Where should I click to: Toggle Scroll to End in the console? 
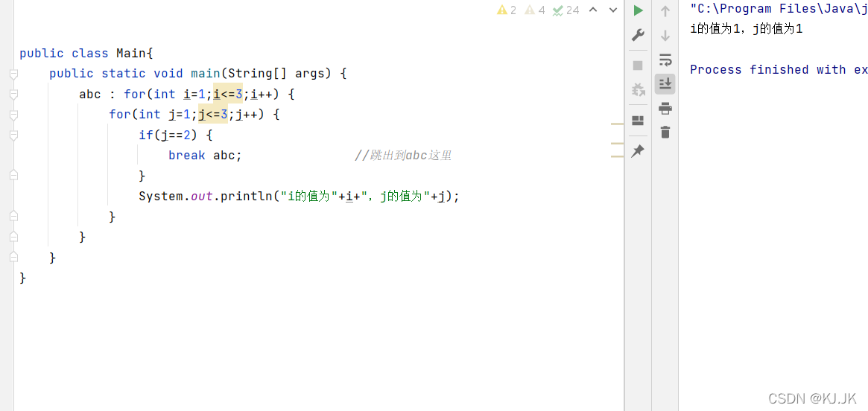[665, 84]
